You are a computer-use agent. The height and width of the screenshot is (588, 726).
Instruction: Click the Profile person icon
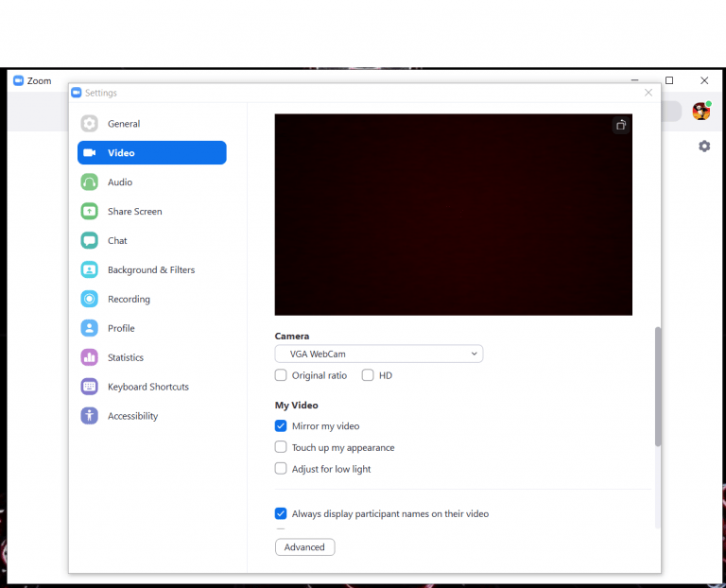89,328
